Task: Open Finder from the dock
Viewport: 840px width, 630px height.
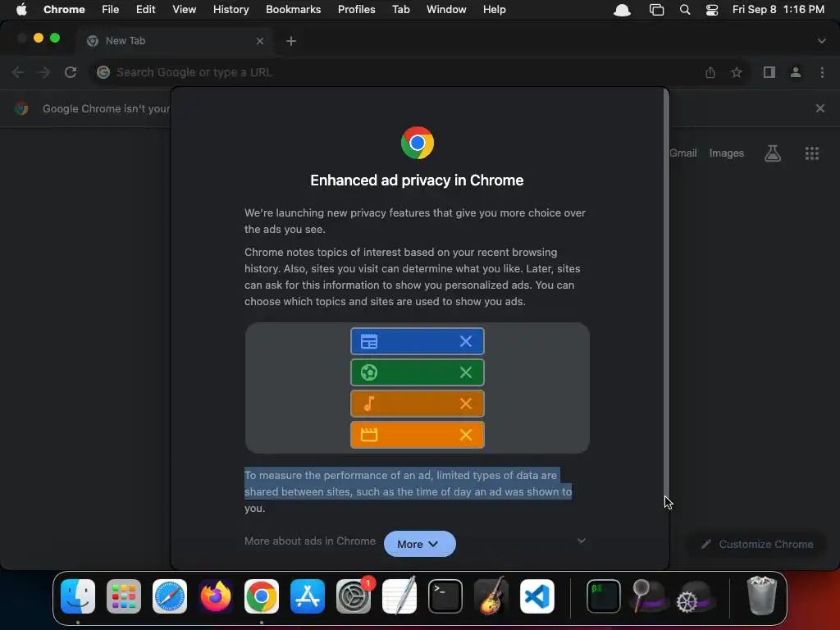Action: [x=78, y=596]
